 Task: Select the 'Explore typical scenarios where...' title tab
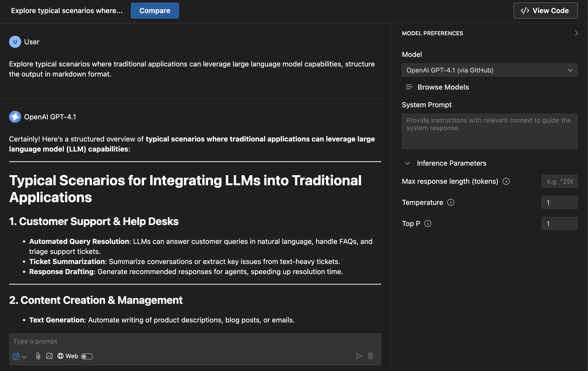click(67, 11)
